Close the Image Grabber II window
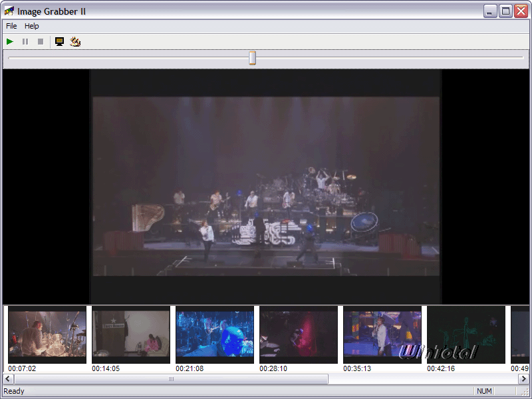This screenshot has width=532, height=399. 521,11
